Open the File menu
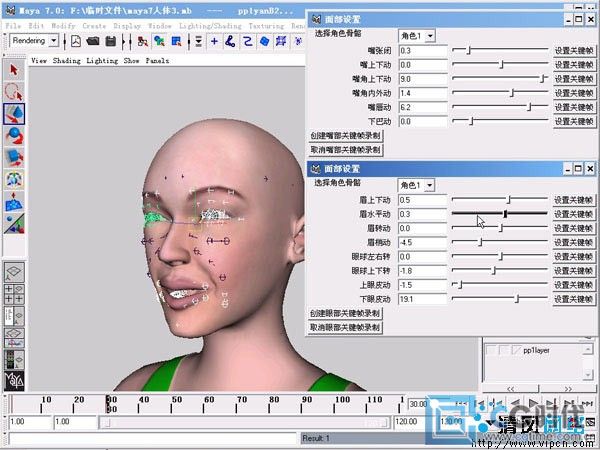The image size is (600, 450). pyautogui.click(x=13, y=26)
